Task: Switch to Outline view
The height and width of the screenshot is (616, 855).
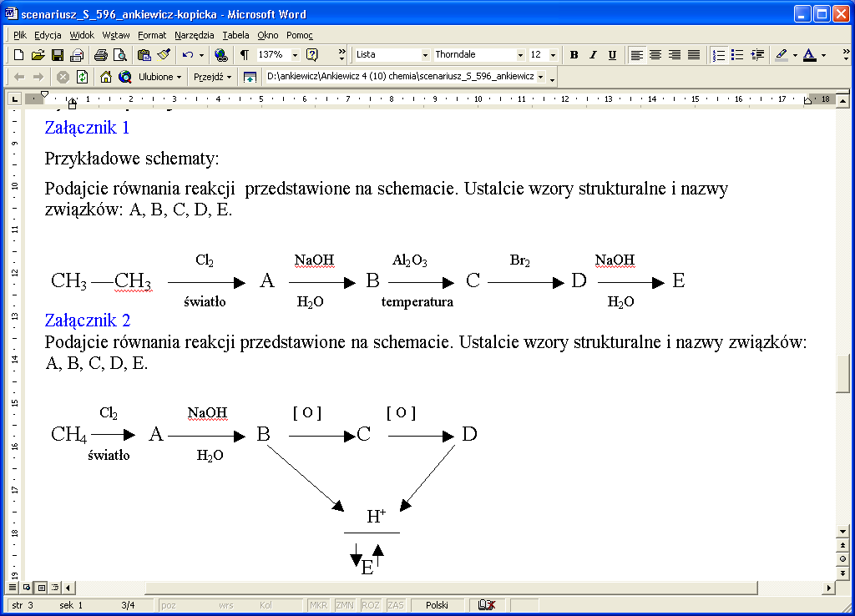Action: (x=55, y=587)
